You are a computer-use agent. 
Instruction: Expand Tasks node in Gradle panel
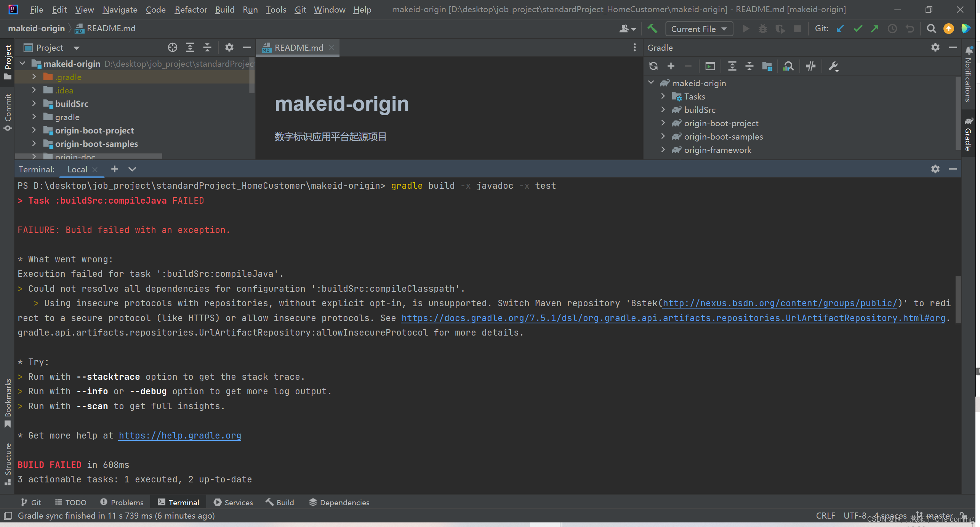[663, 96]
